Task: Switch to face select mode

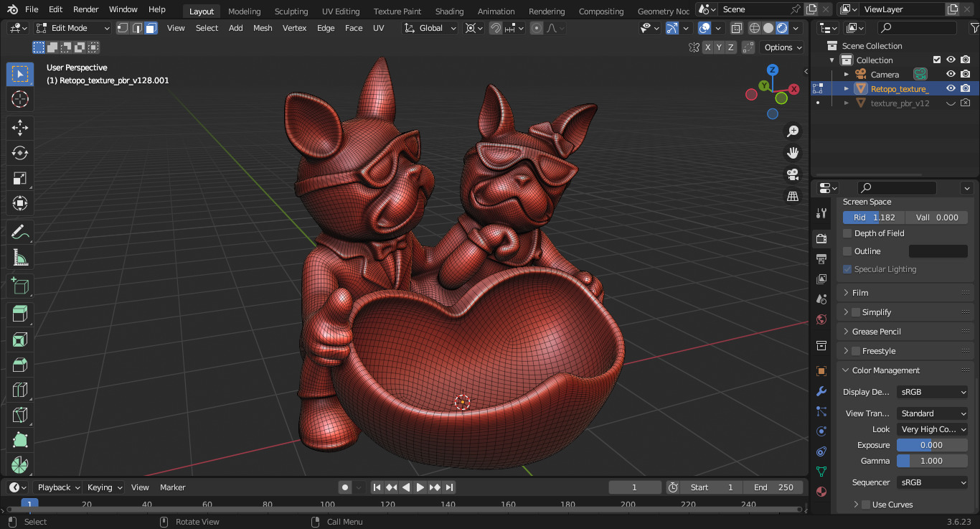Action: (x=151, y=28)
